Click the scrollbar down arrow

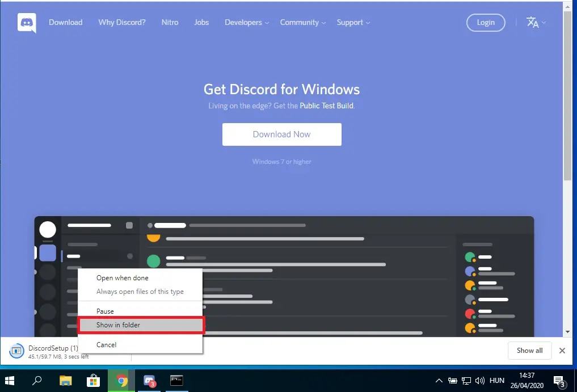[x=568, y=332]
